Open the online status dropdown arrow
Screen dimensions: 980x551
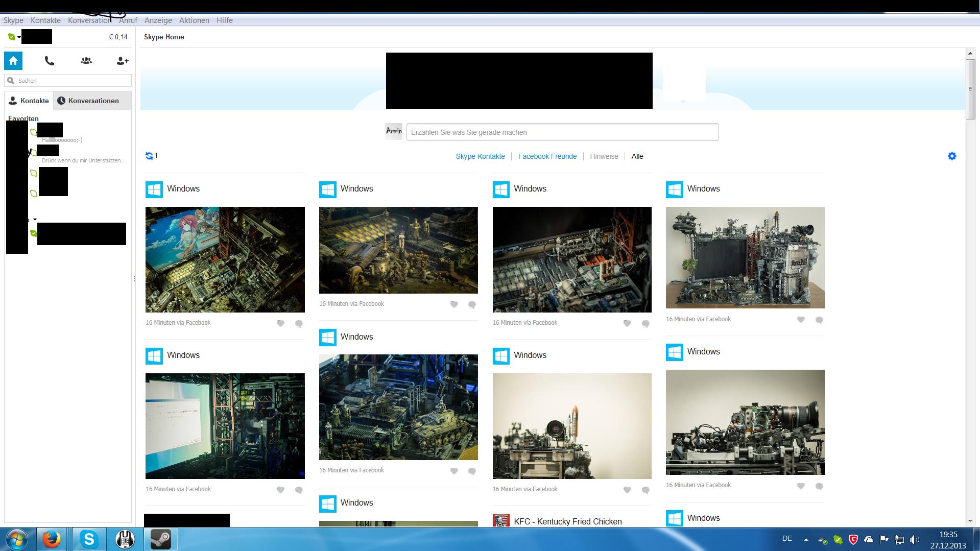pos(19,37)
